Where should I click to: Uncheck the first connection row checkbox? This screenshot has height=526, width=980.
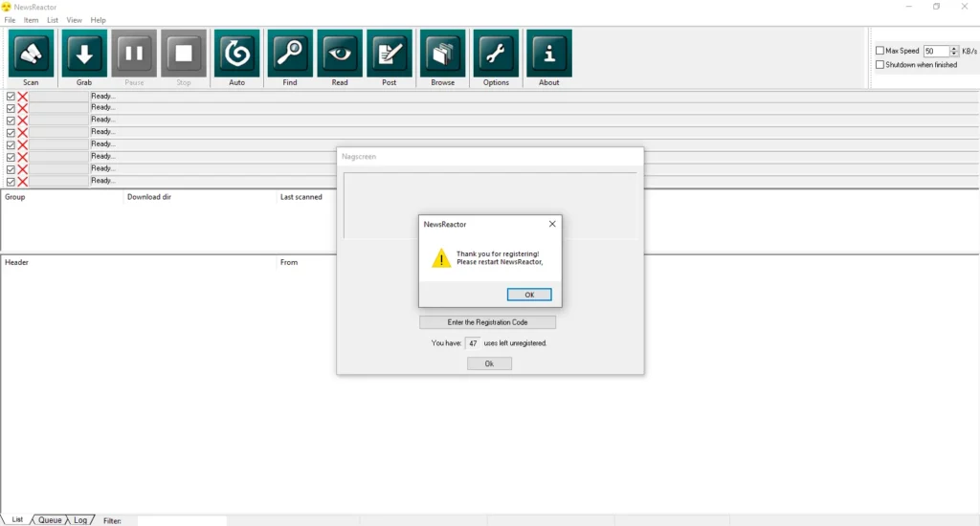point(11,96)
